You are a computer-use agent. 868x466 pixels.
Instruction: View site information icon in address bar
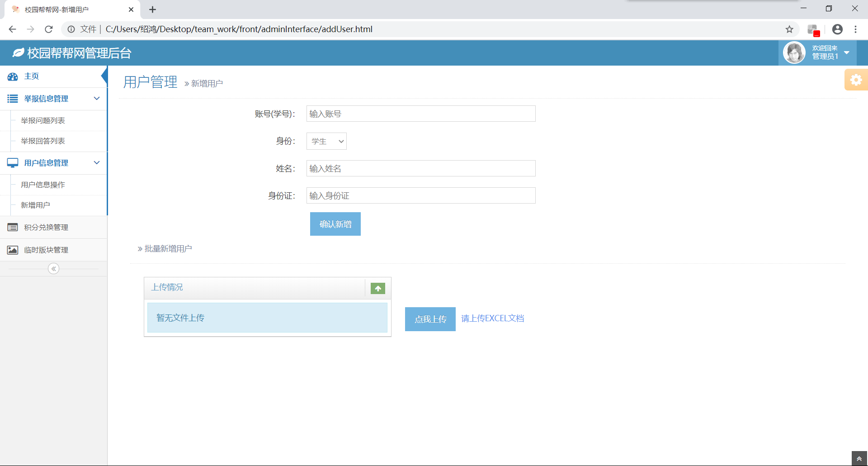click(x=71, y=29)
